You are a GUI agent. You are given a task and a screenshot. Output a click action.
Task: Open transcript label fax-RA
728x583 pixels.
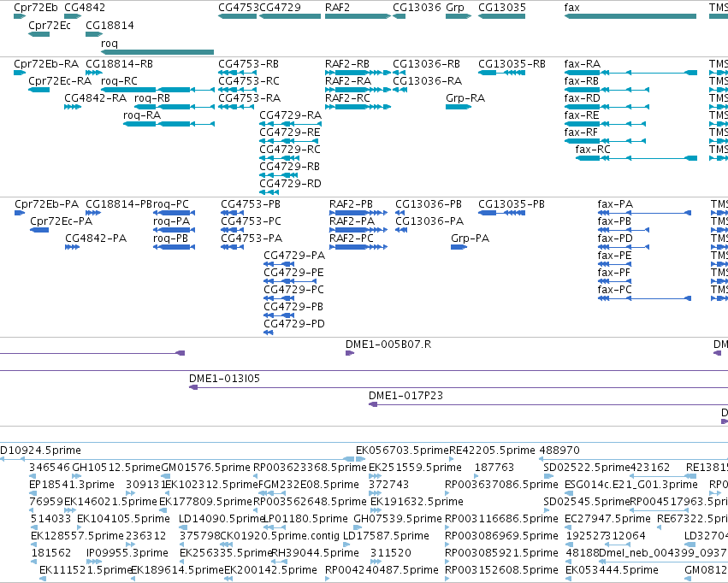tap(583, 63)
